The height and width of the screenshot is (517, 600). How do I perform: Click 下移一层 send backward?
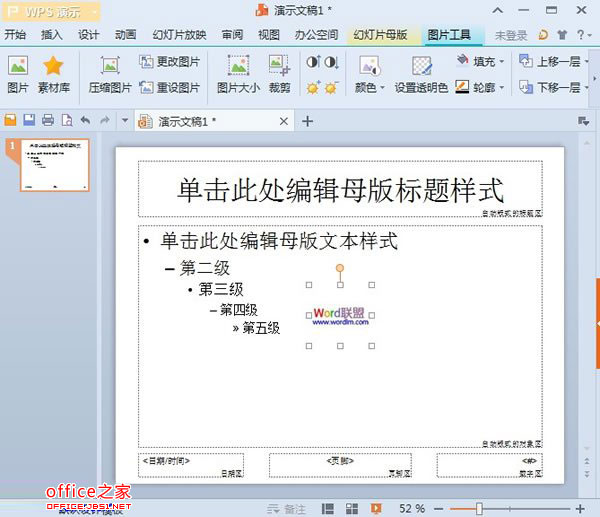pyautogui.click(x=553, y=88)
